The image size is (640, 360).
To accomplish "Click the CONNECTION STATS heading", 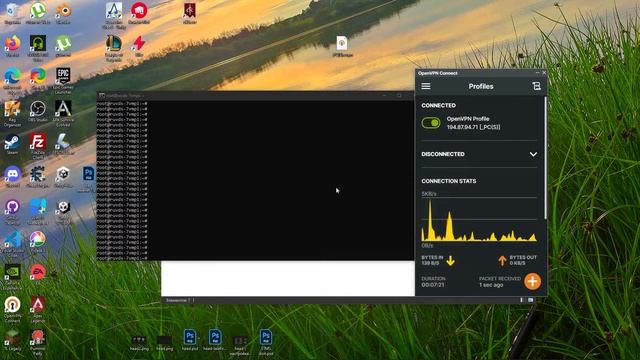I will (x=449, y=181).
